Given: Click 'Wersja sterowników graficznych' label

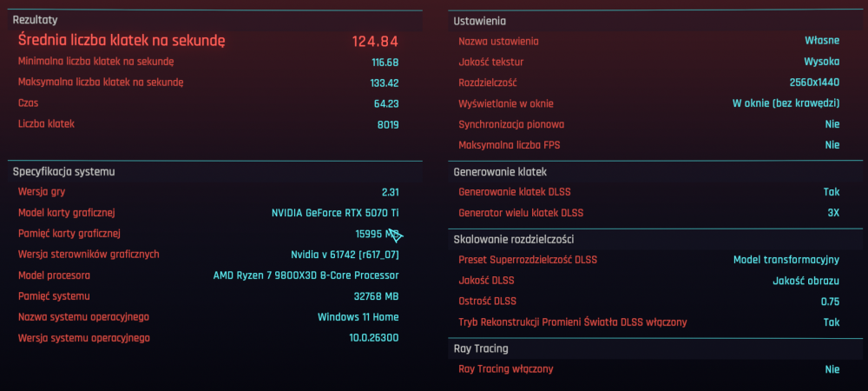Looking at the screenshot, I should point(89,255).
